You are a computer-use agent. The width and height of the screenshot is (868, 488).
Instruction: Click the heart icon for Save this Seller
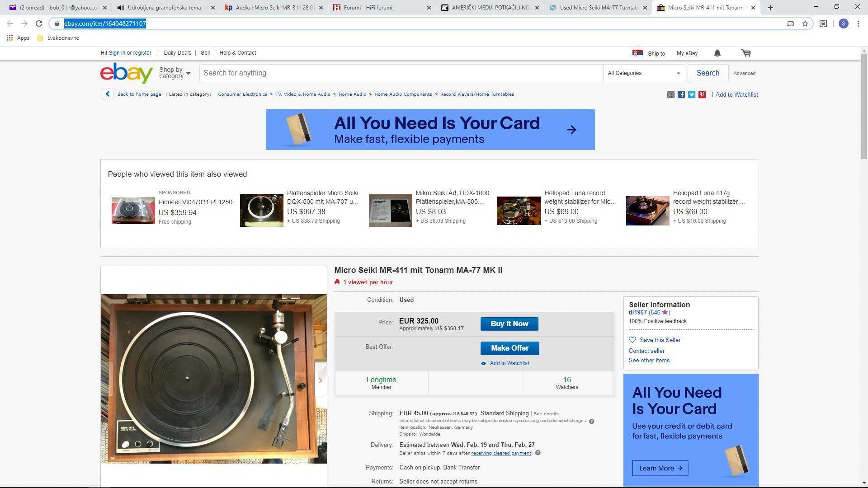(x=632, y=340)
